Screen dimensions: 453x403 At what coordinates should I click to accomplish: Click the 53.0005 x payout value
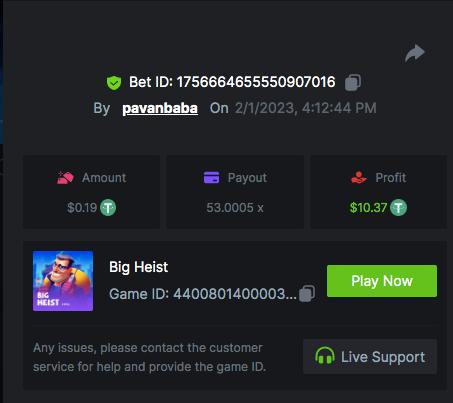click(235, 208)
